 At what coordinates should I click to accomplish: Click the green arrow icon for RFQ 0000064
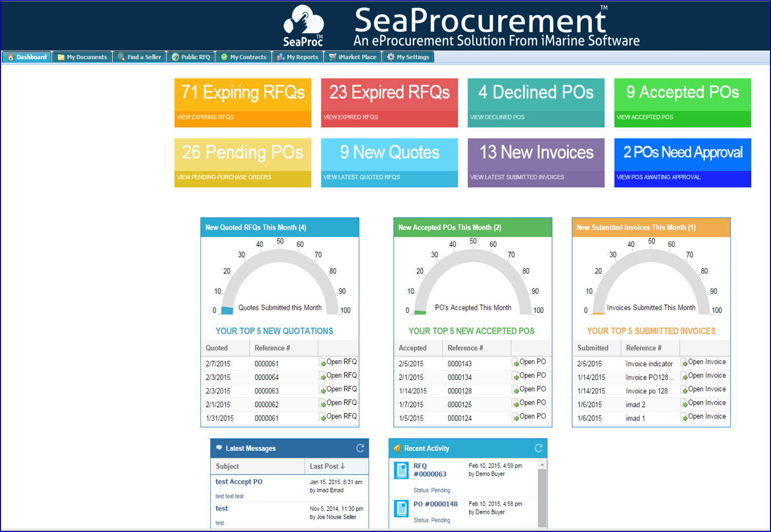click(x=323, y=377)
